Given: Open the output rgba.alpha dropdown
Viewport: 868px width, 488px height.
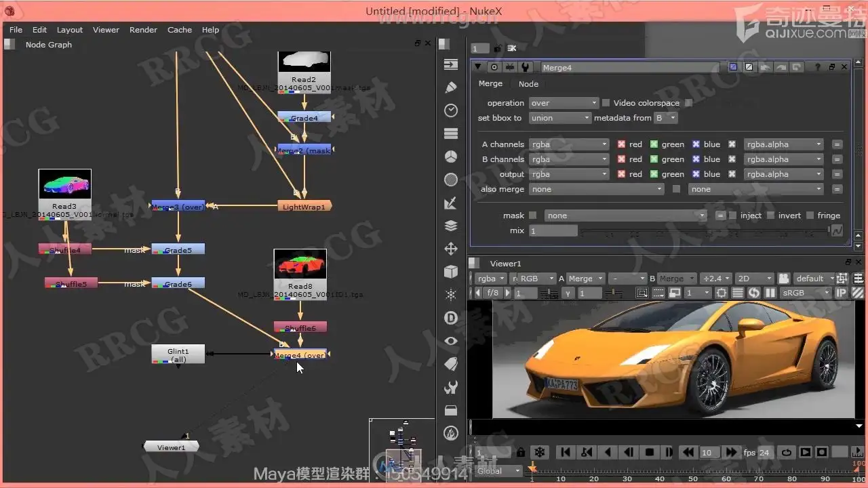Looking at the screenshot, I should 784,174.
